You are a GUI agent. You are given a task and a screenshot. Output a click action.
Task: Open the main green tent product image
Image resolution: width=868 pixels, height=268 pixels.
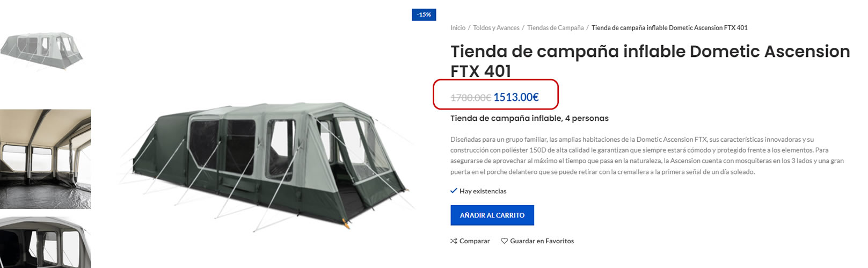(267, 165)
